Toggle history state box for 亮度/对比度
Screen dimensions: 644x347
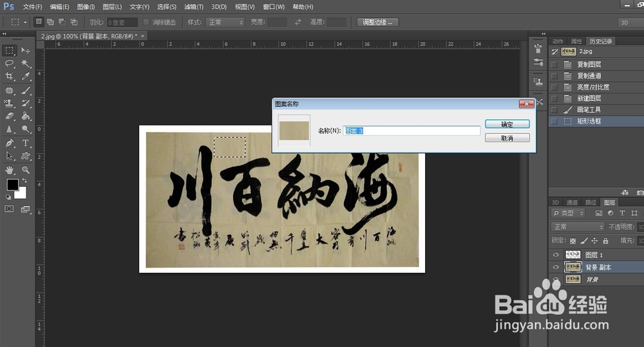554,87
